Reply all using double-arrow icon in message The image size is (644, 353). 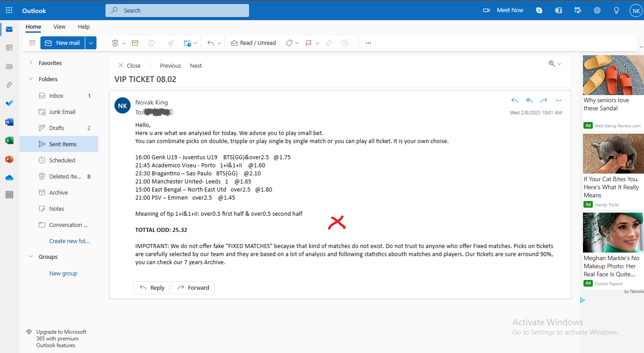pos(530,100)
